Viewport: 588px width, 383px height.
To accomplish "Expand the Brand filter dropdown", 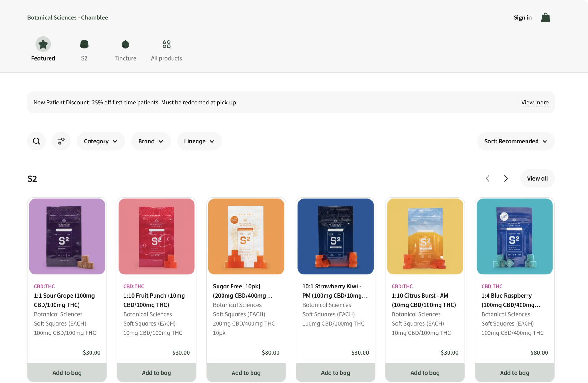I will pos(151,141).
